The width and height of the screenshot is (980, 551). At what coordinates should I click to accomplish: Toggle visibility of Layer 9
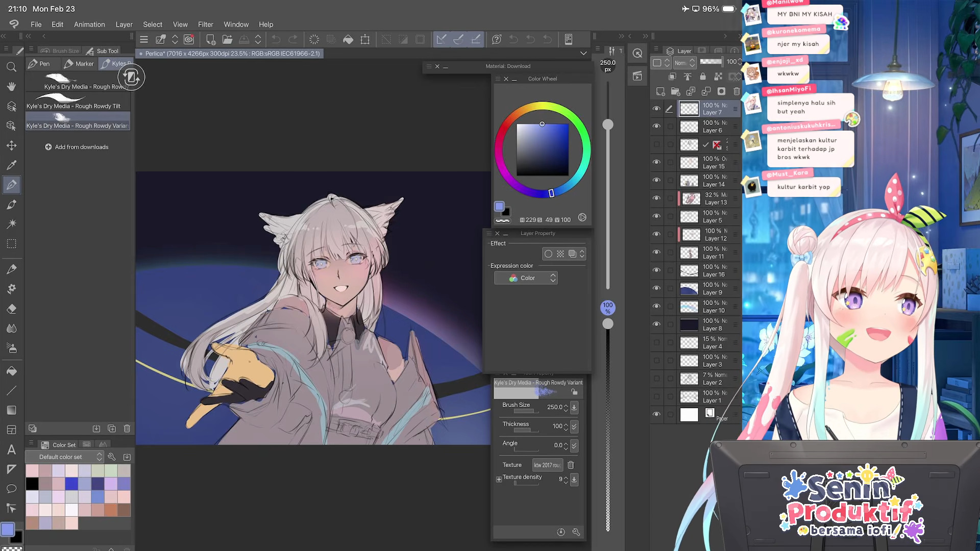pos(656,288)
